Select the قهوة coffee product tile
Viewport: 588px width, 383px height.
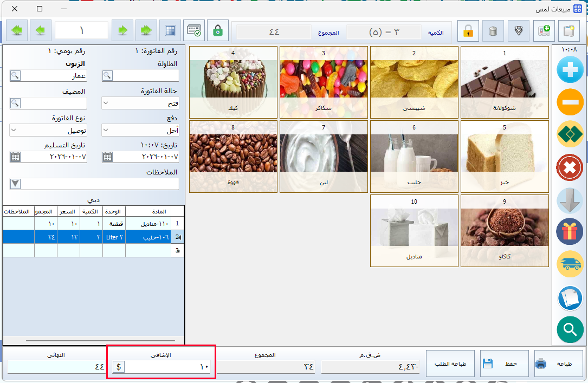234,157
